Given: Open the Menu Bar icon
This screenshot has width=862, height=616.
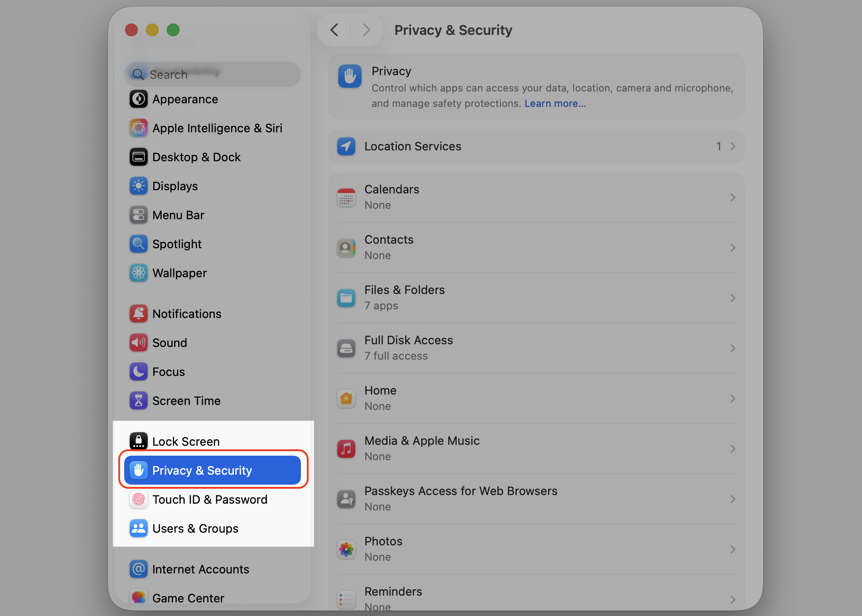Looking at the screenshot, I should click(x=139, y=215).
